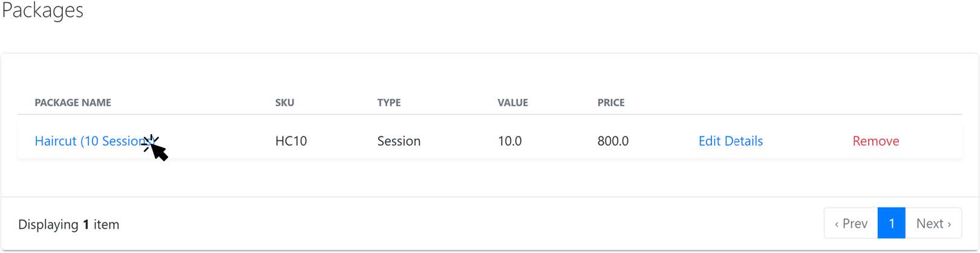The image size is (980, 253).
Task: Select the HC10 SKU cell
Action: [291, 141]
